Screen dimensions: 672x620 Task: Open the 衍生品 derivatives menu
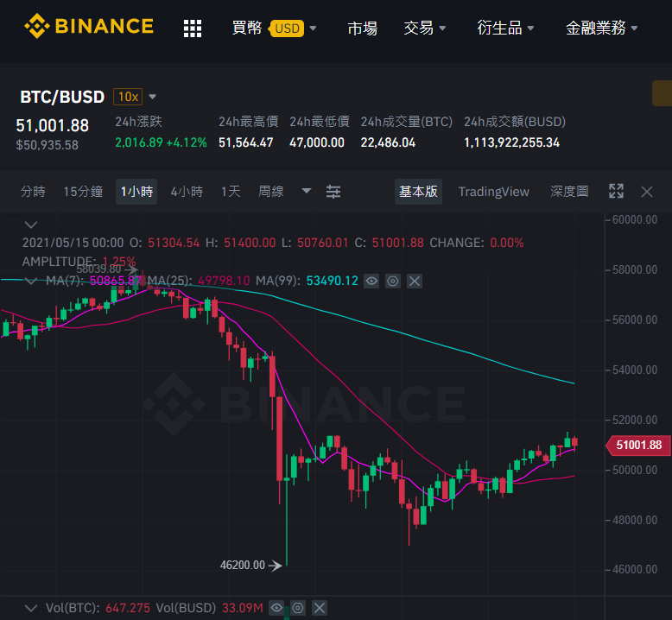point(505,28)
